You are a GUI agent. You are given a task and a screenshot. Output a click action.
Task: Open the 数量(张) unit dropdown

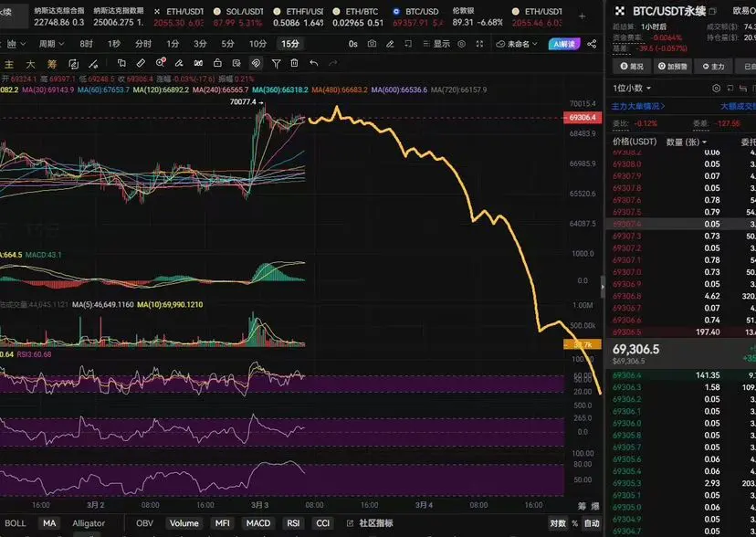tap(687, 142)
